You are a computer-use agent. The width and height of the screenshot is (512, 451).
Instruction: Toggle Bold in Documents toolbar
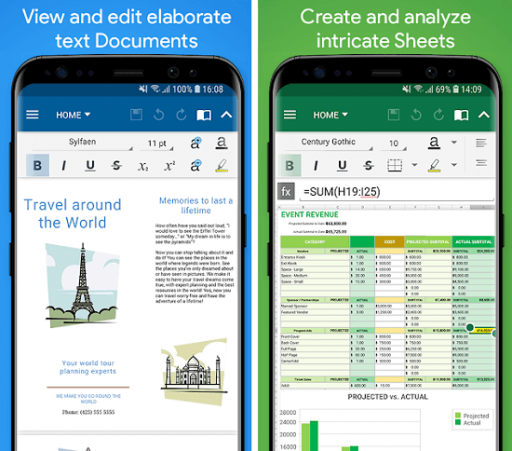click(x=38, y=165)
